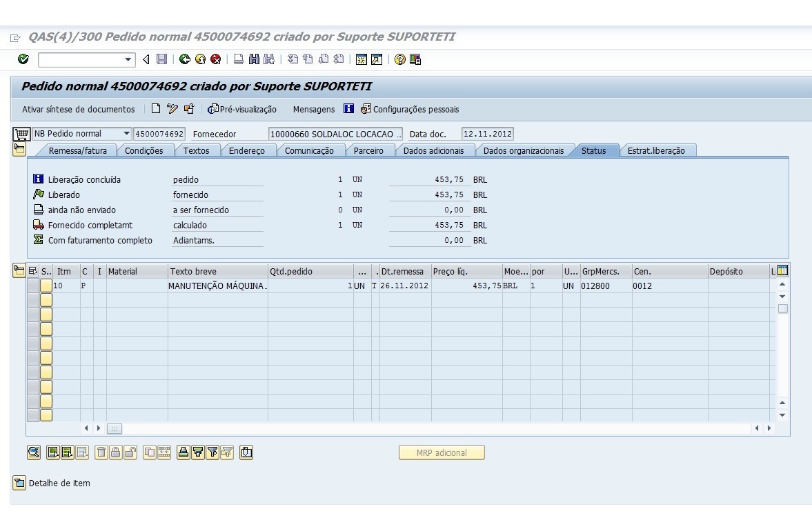
Task: Open the window menu icon in the title bar
Action: pos(16,38)
